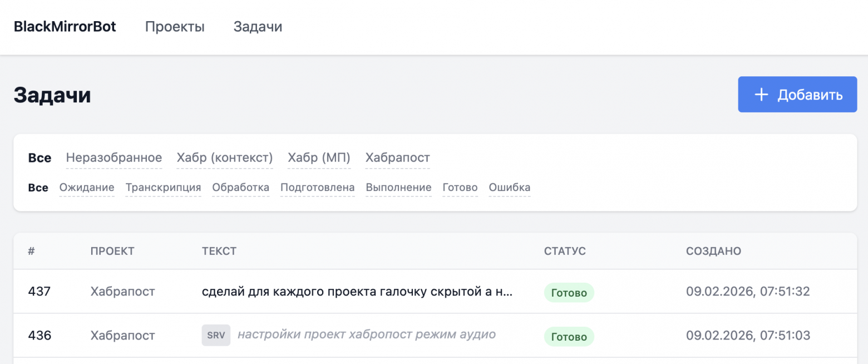Open task 437 text entry
The height and width of the screenshot is (364, 868).
pos(357,292)
